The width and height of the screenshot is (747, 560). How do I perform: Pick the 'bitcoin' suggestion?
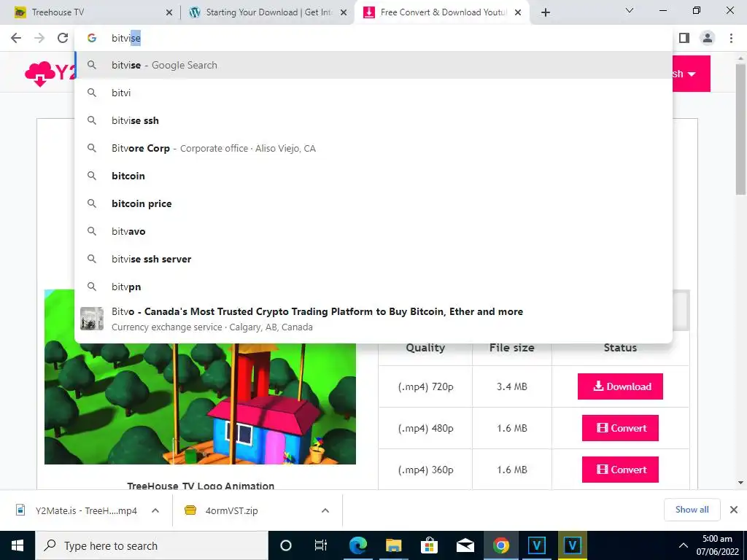pyautogui.click(x=373, y=176)
